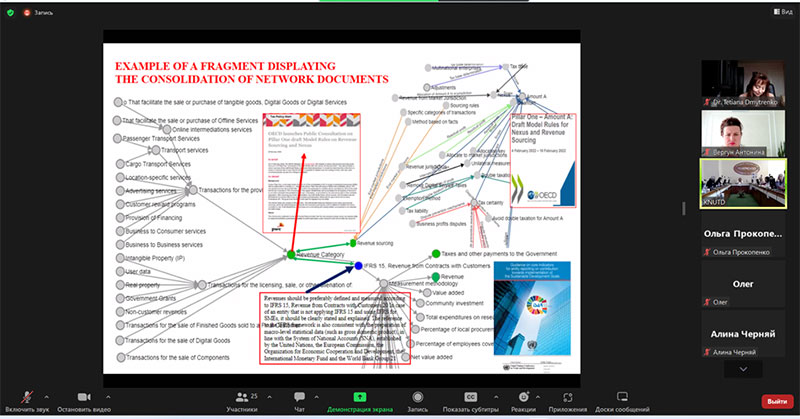Click 'Business to Consumer services' label

pyautogui.click(x=166, y=231)
